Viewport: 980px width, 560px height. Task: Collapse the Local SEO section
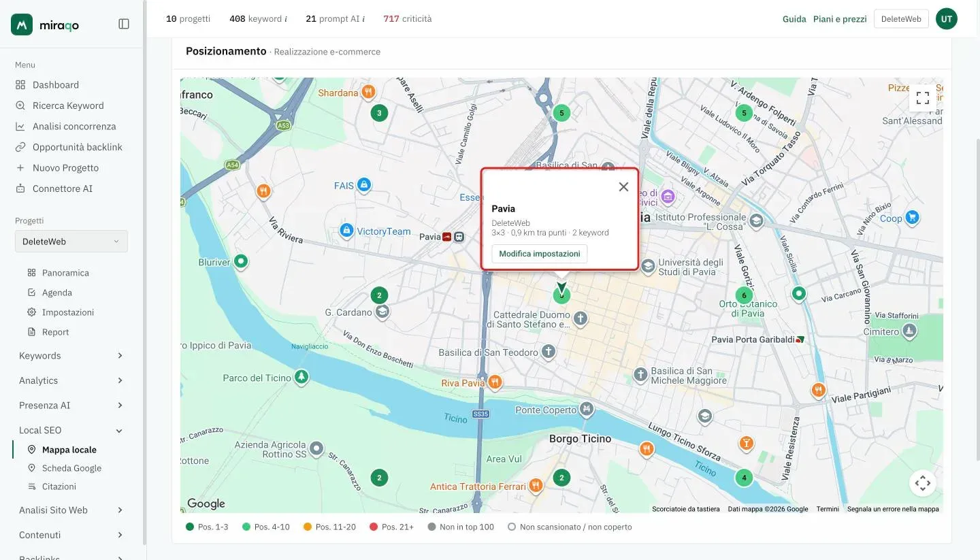tap(71, 430)
